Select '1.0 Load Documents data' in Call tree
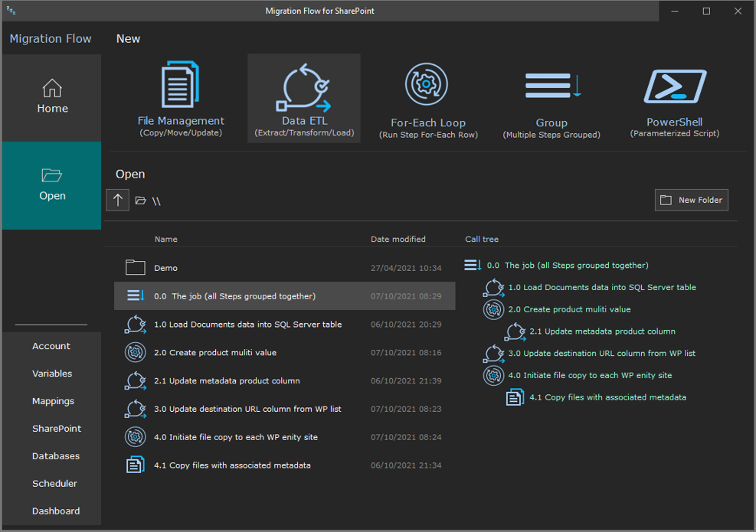Viewport: 756px width, 532px height. (x=602, y=287)
